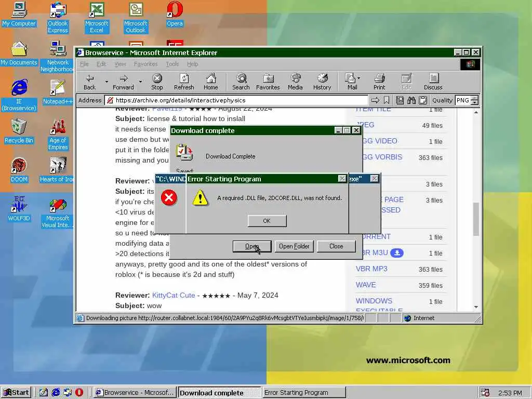Click Open Folder in the Download complete dialog
Image resolution: width=532 pixels, height=399 pixels.
click(x=294, y=246)
